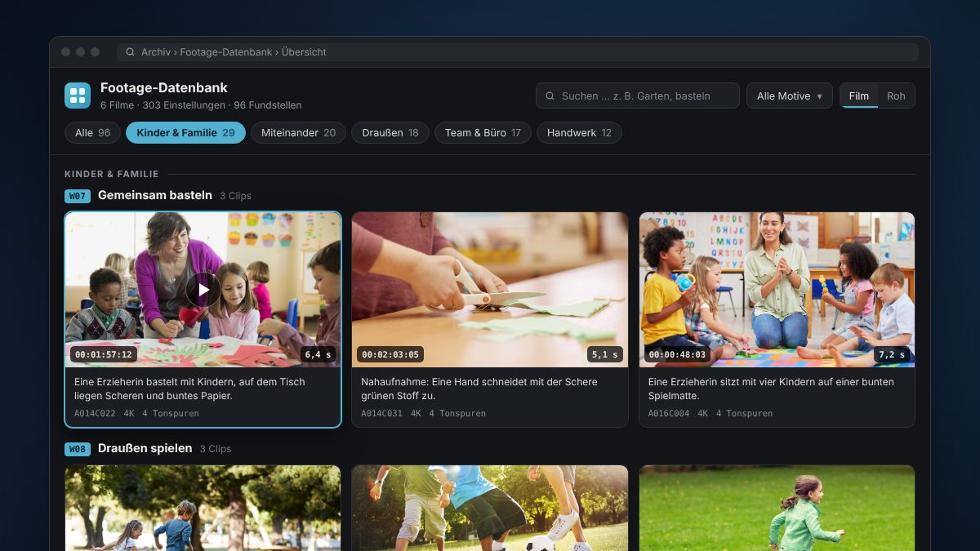The height and width of the screenshot is (551, 980).
Task: Select the Draußen 18 filter
Action: coord(390,132)
